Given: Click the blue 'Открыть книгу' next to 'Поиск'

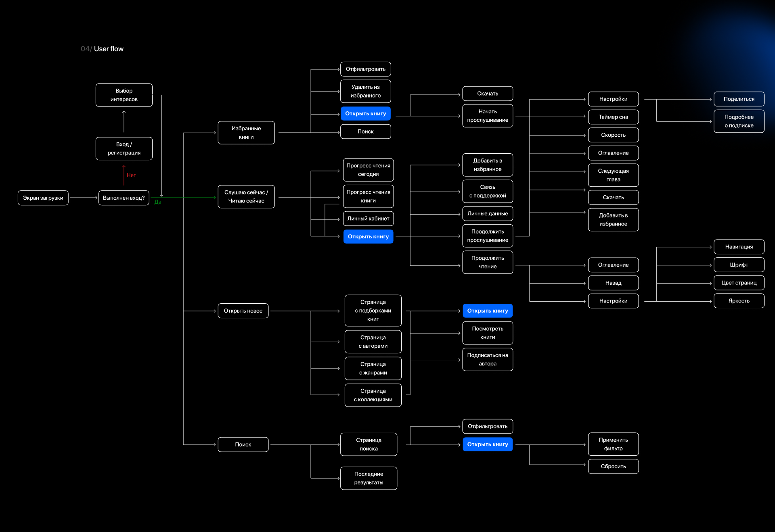Looking at the screenshot, I should [x=365, y=114].
